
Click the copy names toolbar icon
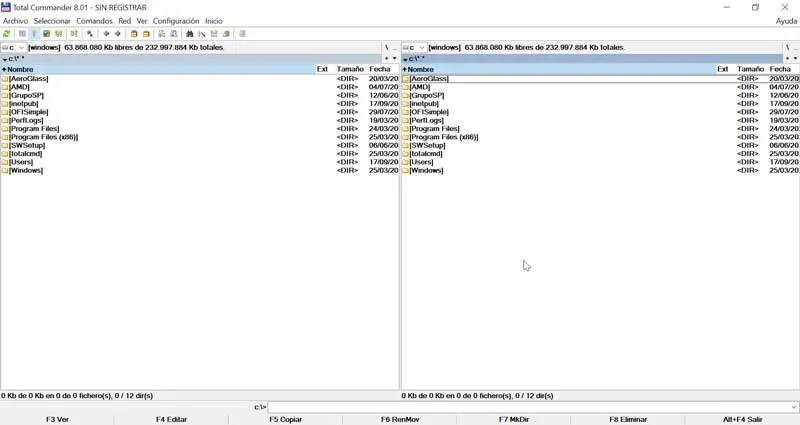(226, 34)
